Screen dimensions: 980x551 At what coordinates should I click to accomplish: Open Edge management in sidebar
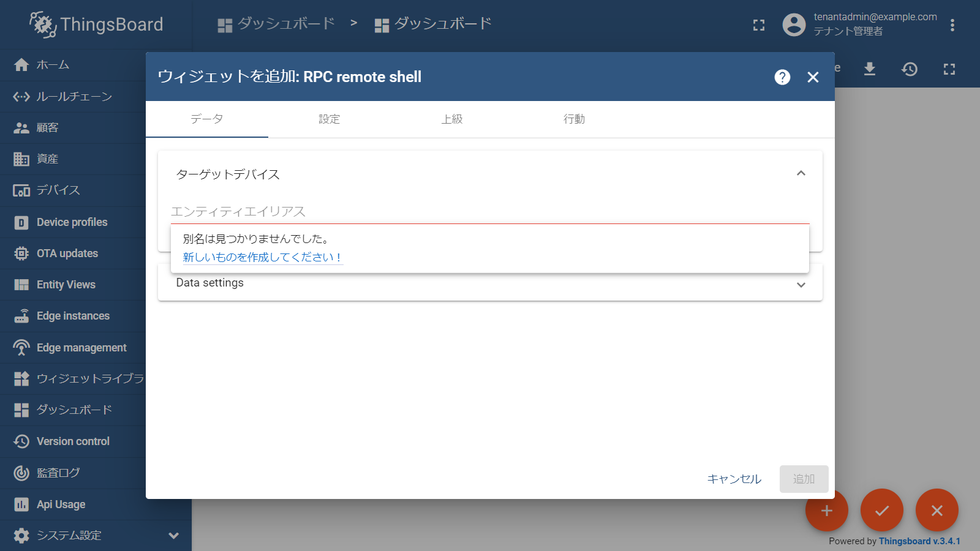coord(81,348)
